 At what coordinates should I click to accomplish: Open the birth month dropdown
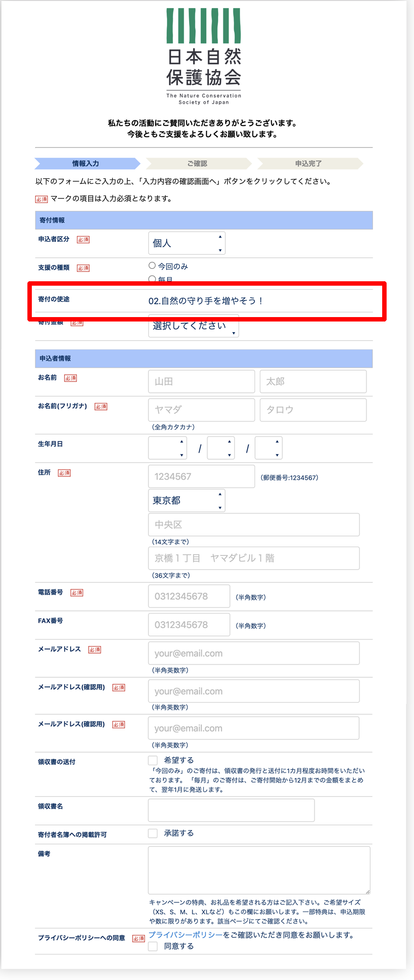[221, 448]
